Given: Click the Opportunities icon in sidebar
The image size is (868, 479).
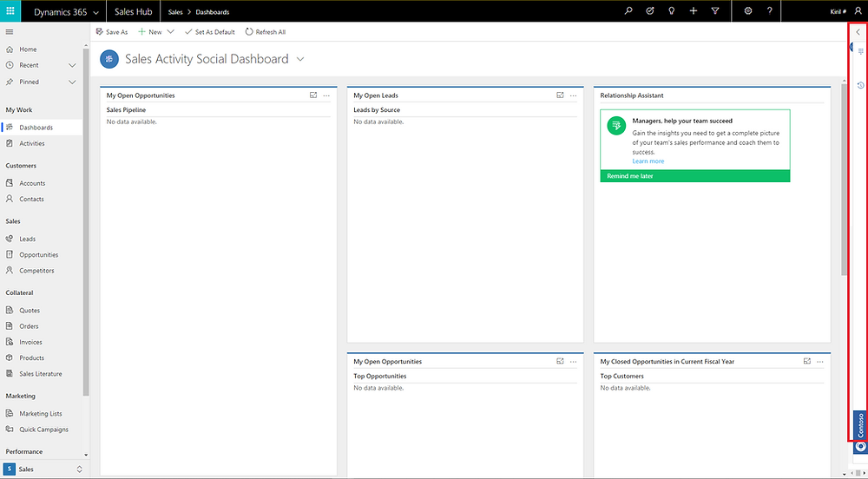Looking at the screenshot, I should 9,254.
